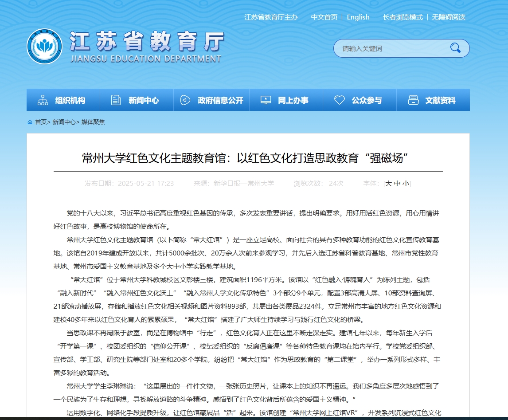This screenshot has width=508, height=420.
Task: Go to 中文首页 link
Action: [324, 17]
